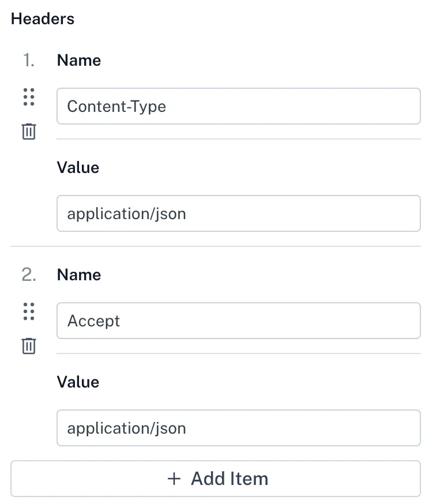
Task: Click the item number "2." marker
Action: pyautogui.click(x=29, y=275)
